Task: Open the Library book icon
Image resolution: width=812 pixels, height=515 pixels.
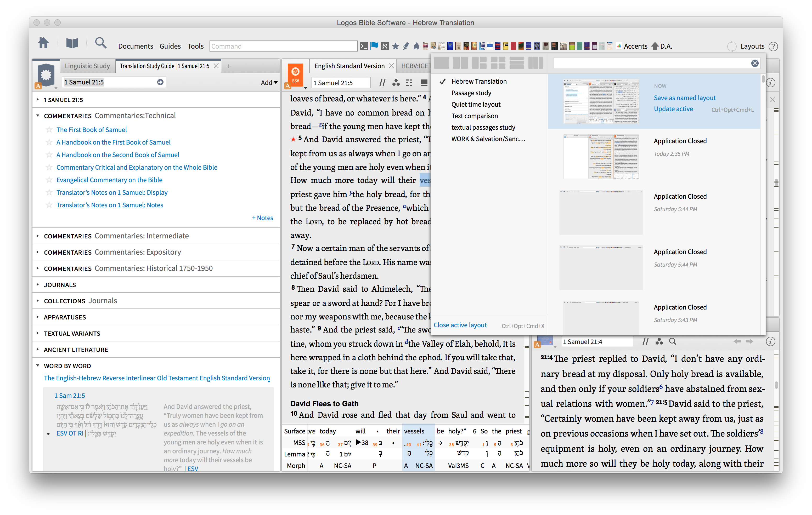Action: [72, 43]
